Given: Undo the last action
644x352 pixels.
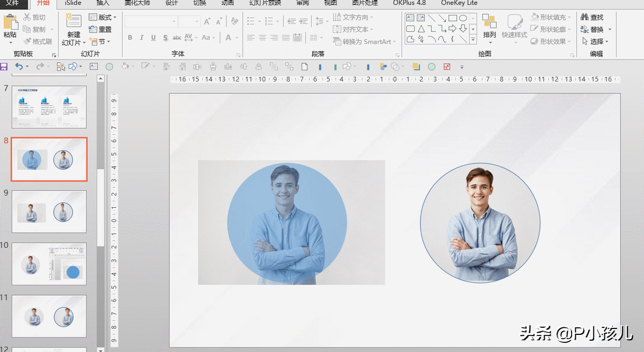Looking at the screenshot, I should click(19, 67).
